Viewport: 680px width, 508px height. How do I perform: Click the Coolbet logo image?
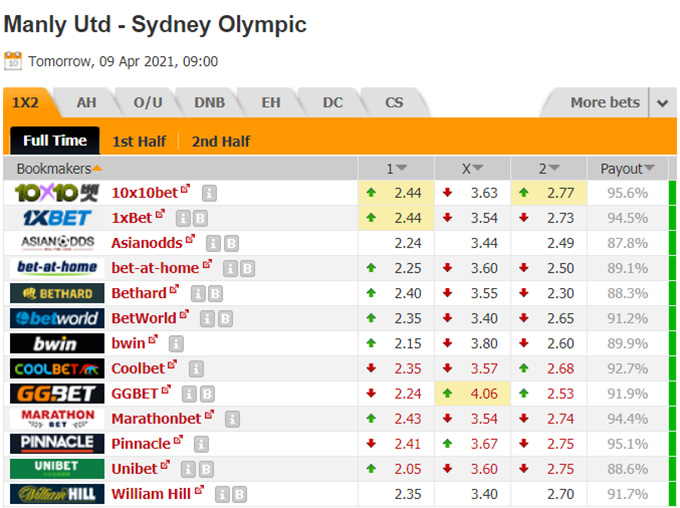click(x=57, y=369)
